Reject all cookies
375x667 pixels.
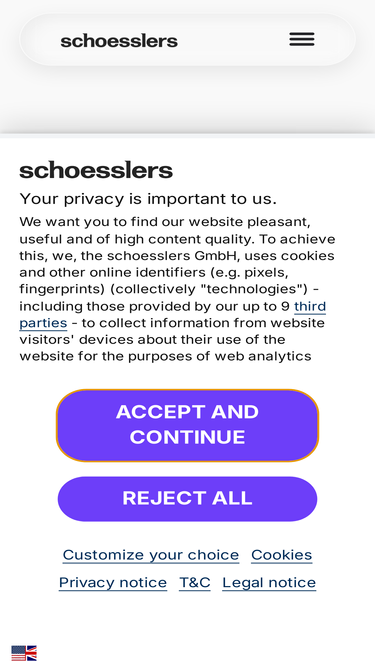pyautogui.click(x=188, y=499)
